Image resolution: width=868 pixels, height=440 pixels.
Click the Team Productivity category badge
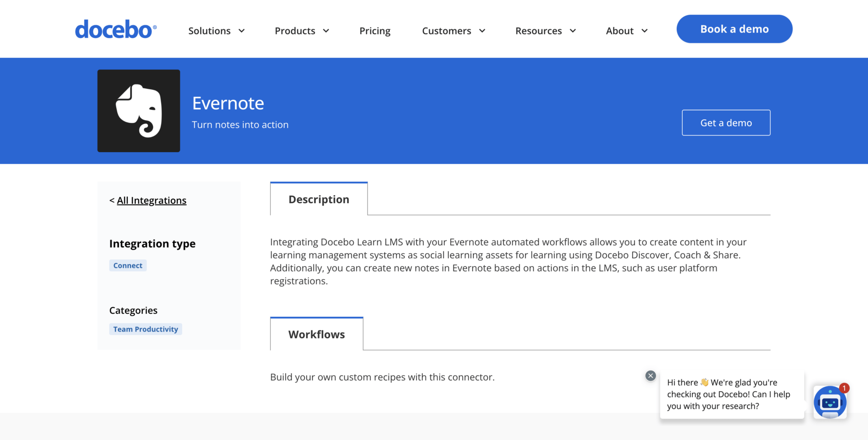(x=145, y=329)
